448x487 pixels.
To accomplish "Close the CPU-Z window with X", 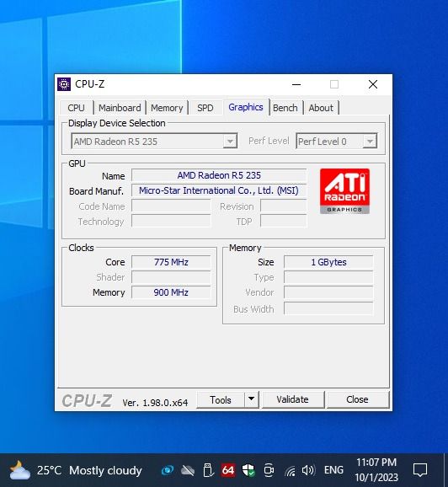I will coord(373,84).
